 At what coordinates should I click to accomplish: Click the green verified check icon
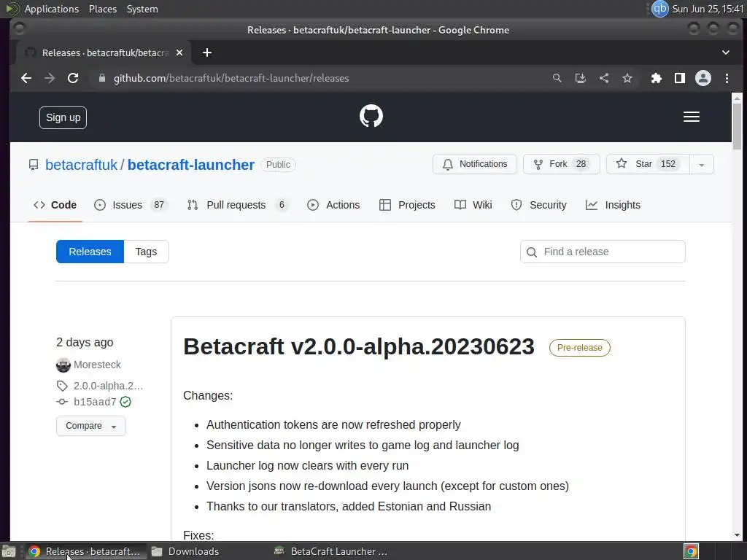(125, 402)
